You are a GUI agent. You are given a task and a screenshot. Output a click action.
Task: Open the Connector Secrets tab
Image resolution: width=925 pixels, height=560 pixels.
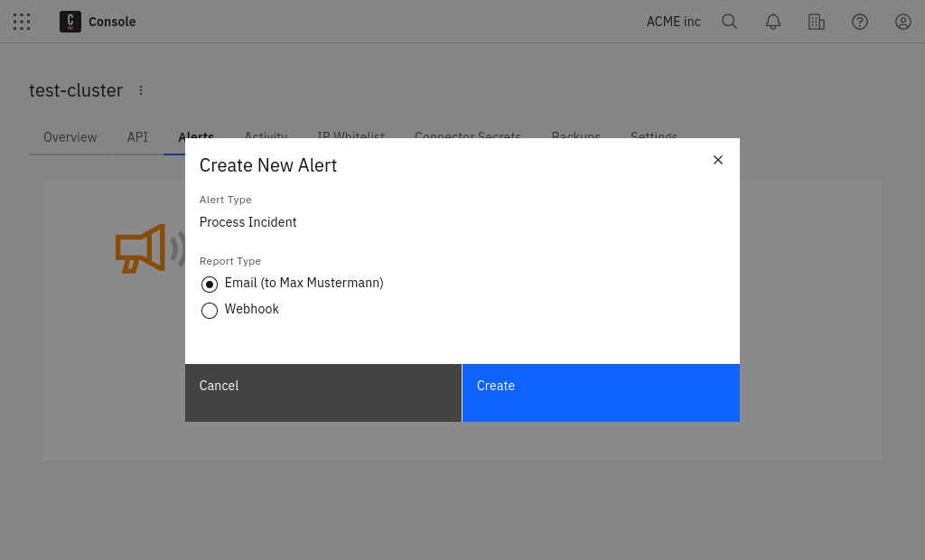point(467,136)
